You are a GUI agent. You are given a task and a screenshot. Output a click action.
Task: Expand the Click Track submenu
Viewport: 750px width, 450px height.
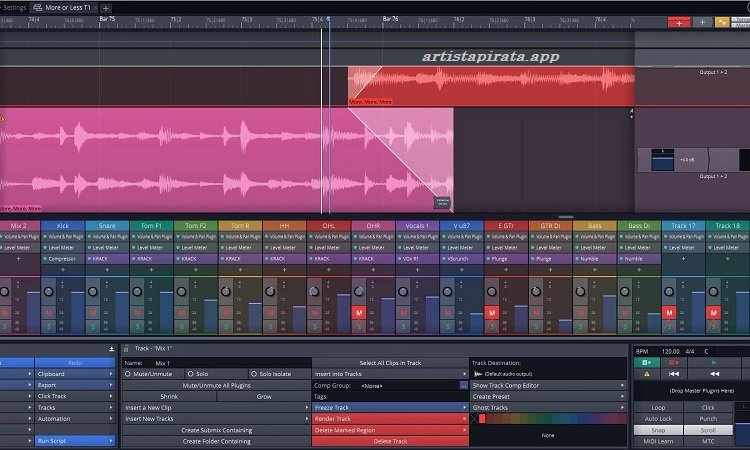pos(75,396)
